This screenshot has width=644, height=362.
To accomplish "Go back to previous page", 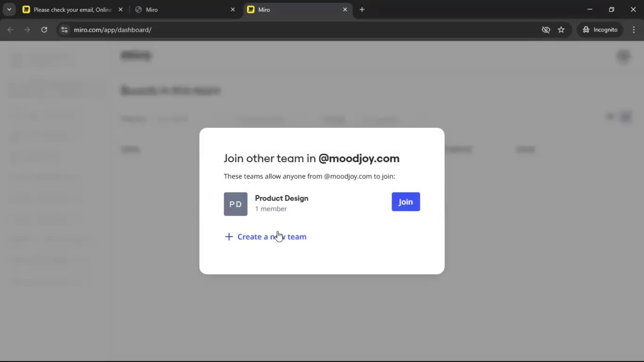I will pos(10,30).
